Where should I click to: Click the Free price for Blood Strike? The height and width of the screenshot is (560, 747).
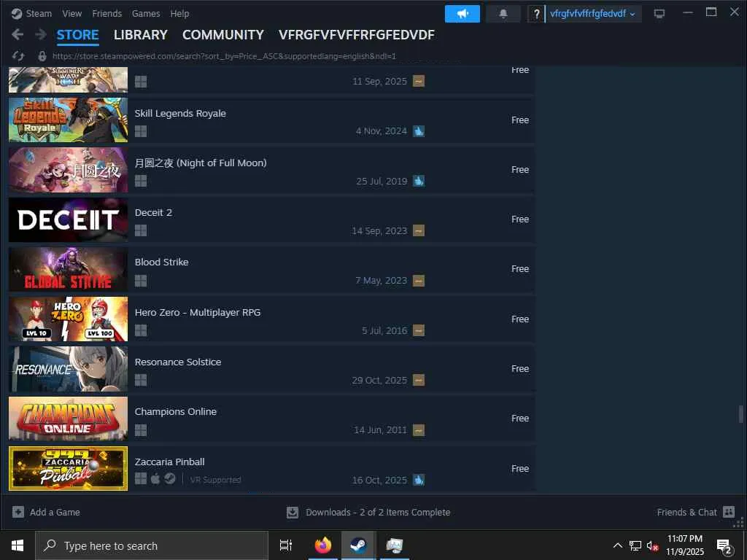point(519,268)
